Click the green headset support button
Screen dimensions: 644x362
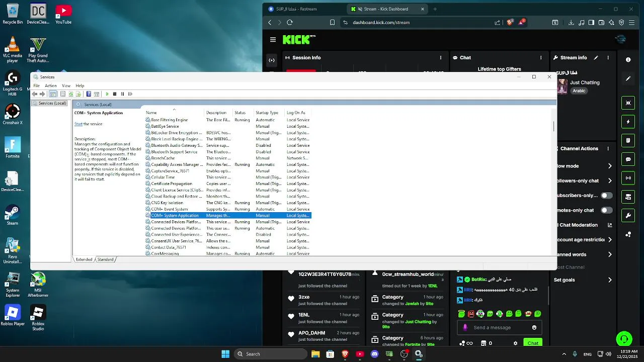pos(624,338)
